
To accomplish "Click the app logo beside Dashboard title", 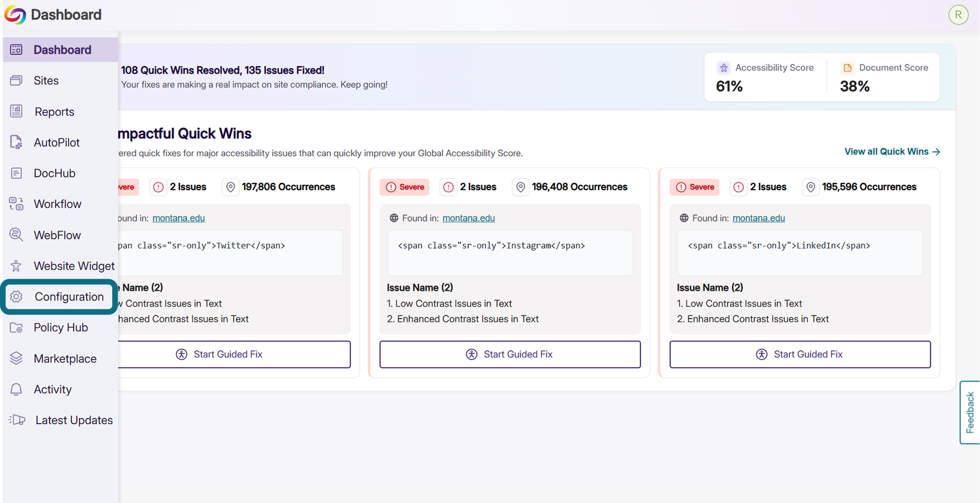I will tap(15, 15).
